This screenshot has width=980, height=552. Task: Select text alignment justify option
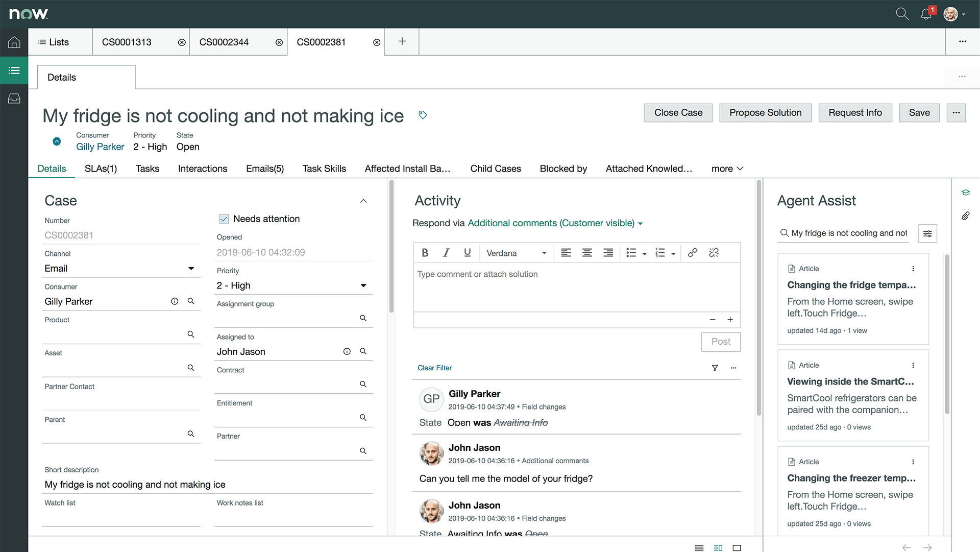[x=608, y=252]
